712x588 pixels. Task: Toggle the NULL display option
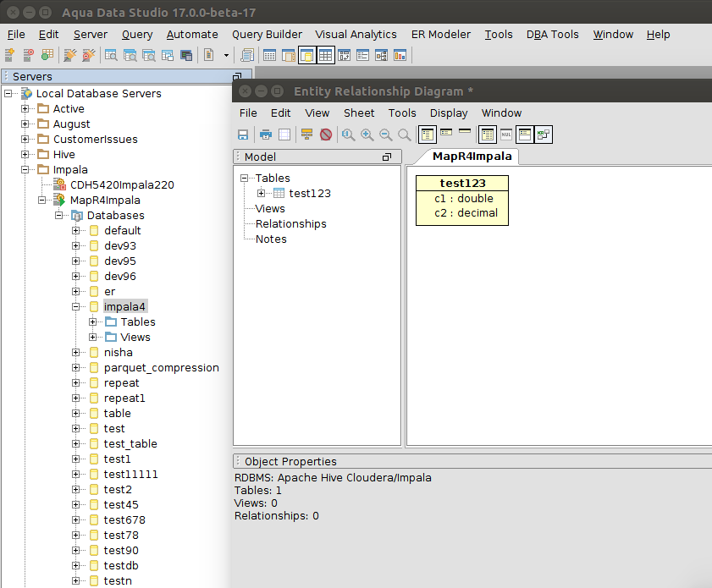506,135
